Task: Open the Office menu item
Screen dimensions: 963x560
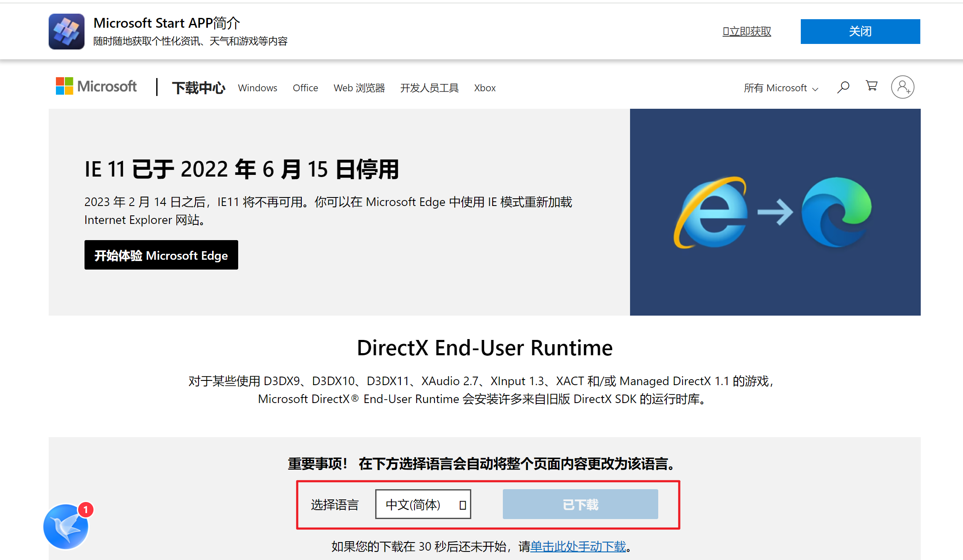Action: coord(305,88)
